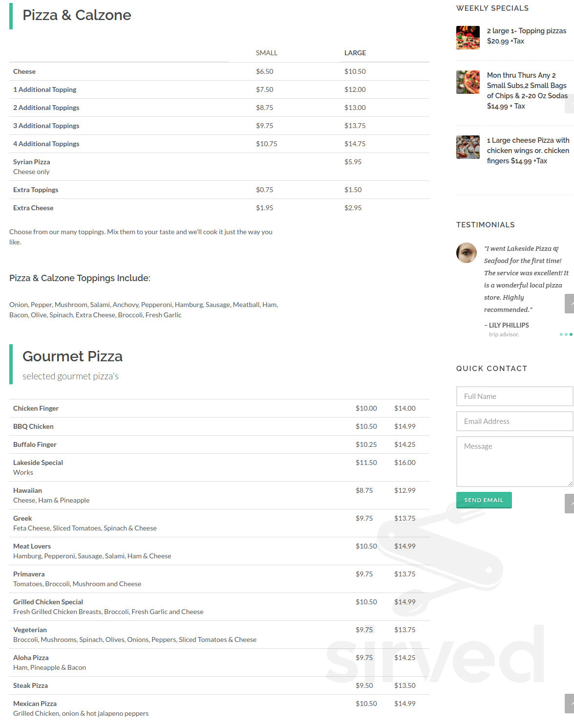
Task: Expand the Weekly Specials section
Action: 492,8
